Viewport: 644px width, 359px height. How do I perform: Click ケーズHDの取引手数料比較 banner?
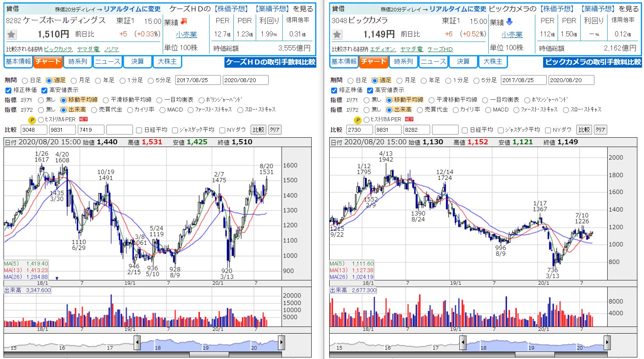tap(271, 62)
